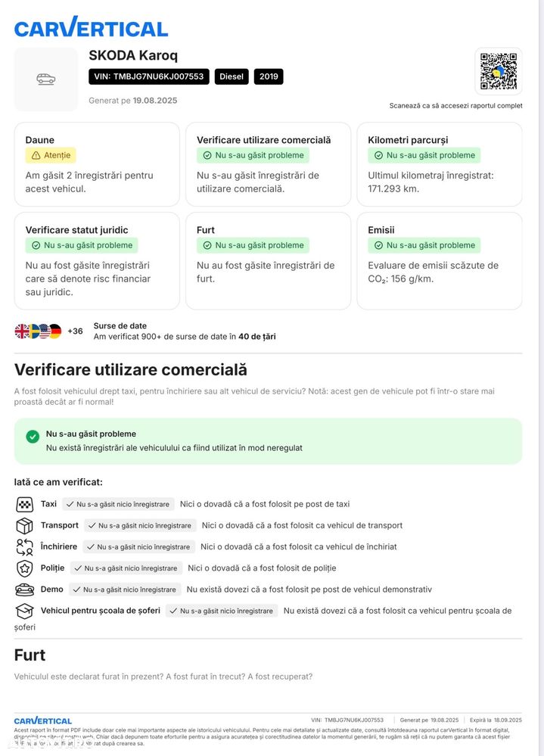
Task: Click the country flags data sources group
Action: click(x=38, y=331)
